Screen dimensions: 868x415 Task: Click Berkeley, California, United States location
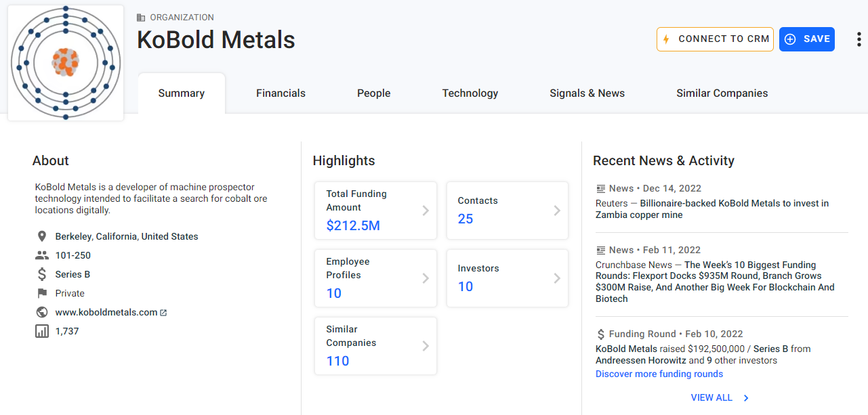point(127,236)
